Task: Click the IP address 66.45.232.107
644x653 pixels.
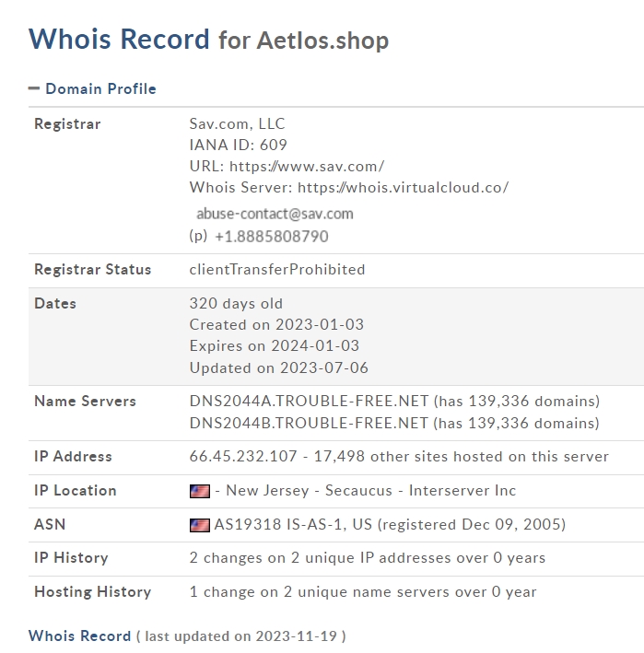Action: [243, 457]
